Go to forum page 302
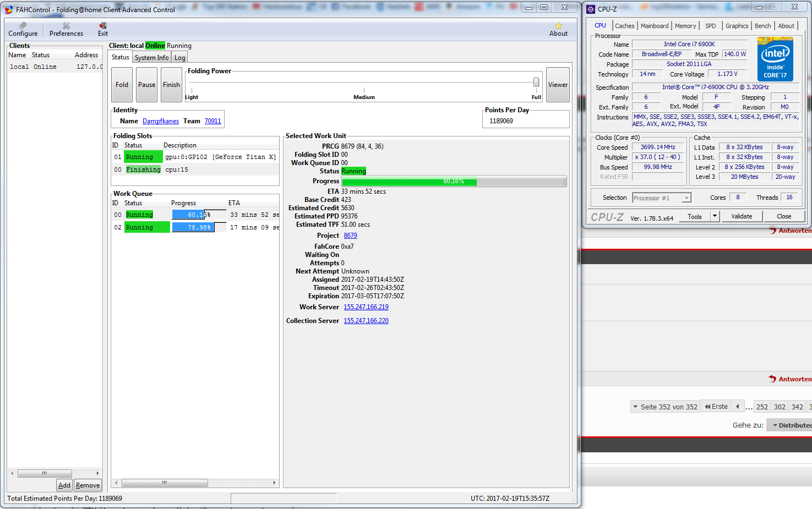Viewport: 812px width, 509px height. [780, 407]
